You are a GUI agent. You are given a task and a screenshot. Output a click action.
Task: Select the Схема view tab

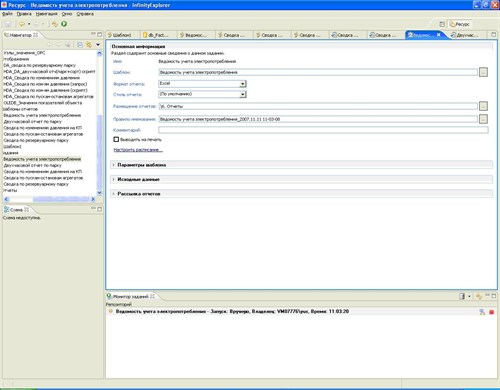pos(16,209)
